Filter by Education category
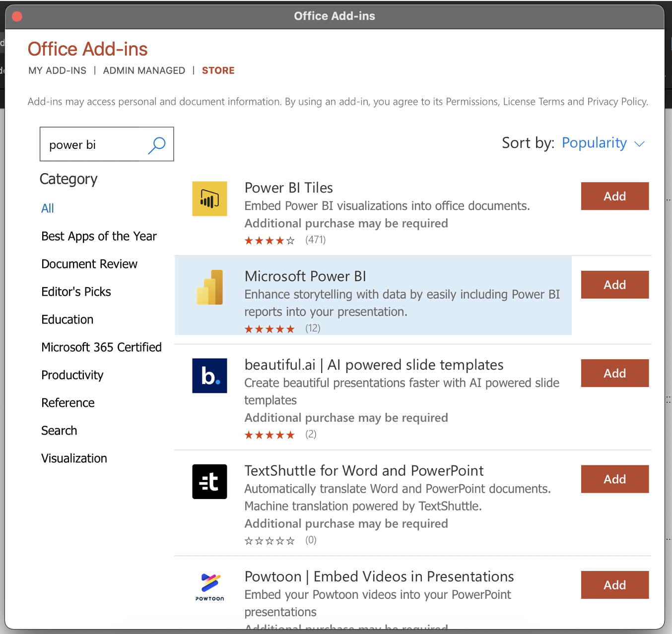 tap(67, 319)
